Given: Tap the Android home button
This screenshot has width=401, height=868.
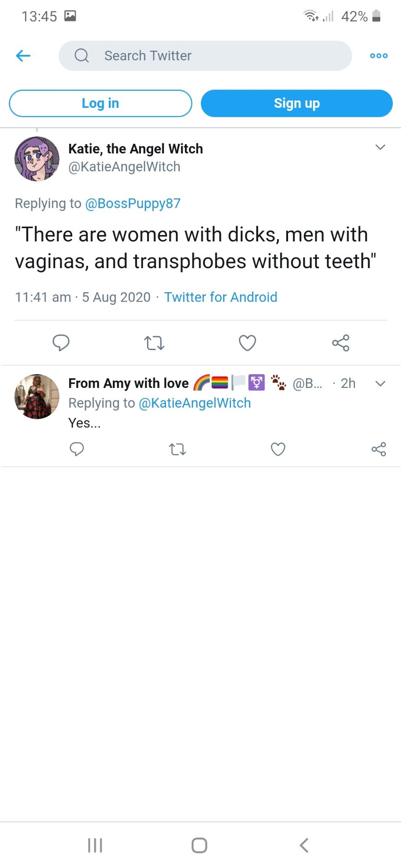Looking at the screenshot, I should point(199,845).
